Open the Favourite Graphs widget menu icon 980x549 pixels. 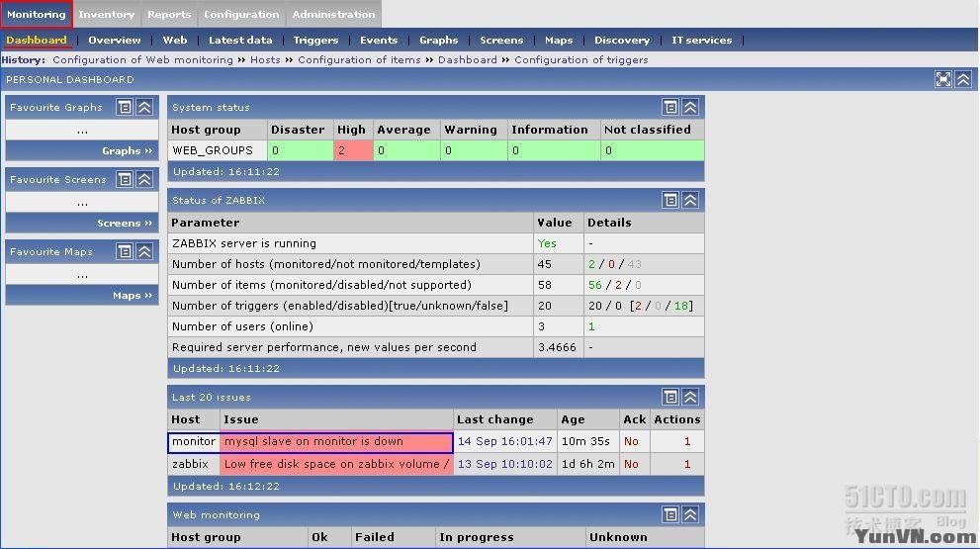pos(125,107)
